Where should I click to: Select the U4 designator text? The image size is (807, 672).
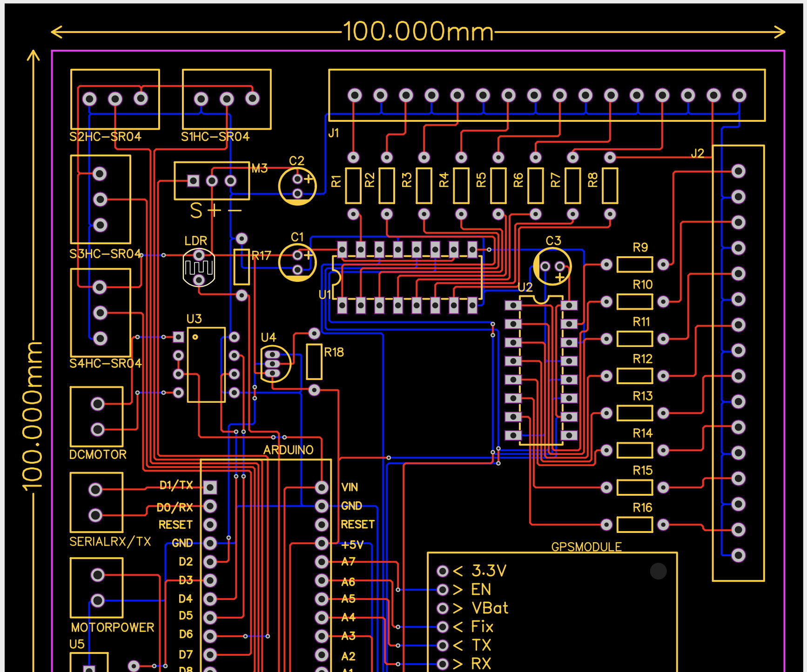click(x=269, y=338)
